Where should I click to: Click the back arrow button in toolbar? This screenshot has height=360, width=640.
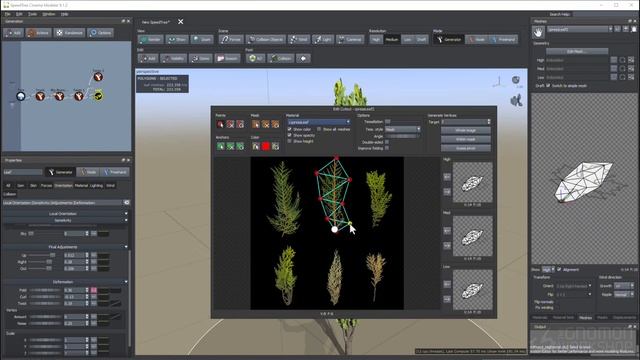[303, 58]
